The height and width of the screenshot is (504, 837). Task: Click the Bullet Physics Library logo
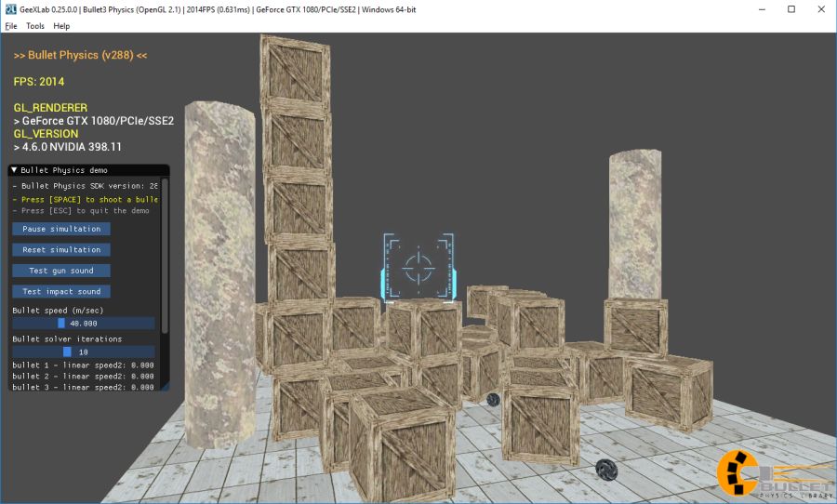775,474
